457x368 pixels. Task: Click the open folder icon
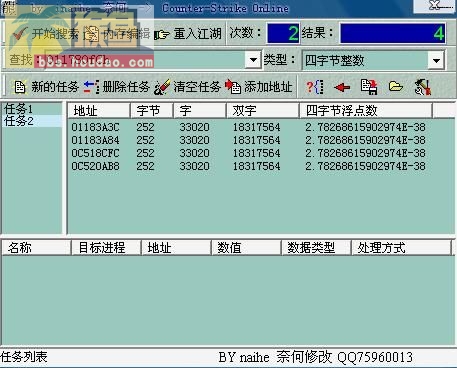coord(396,87)
